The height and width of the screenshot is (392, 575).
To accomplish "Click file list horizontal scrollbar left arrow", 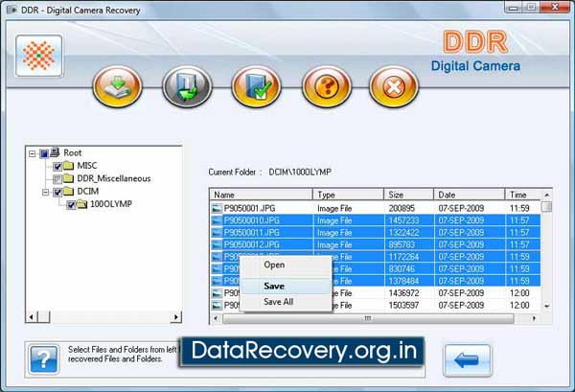I will tap(216, 318).
